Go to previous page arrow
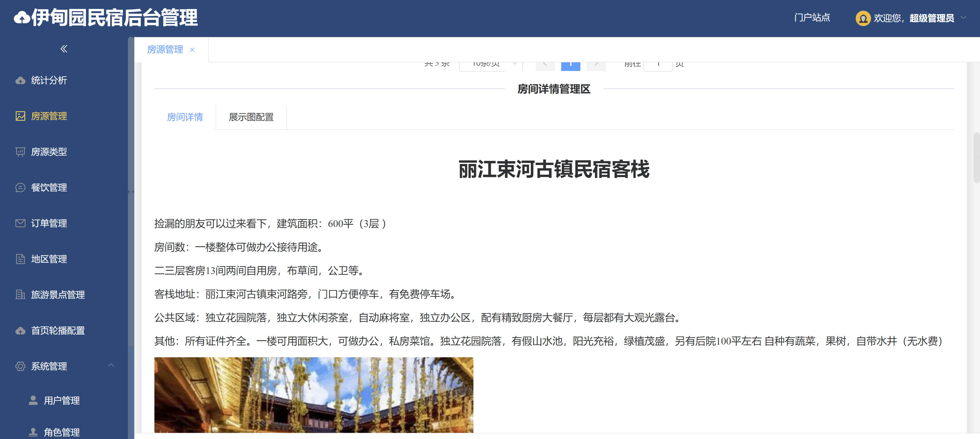 pos(545,66)
